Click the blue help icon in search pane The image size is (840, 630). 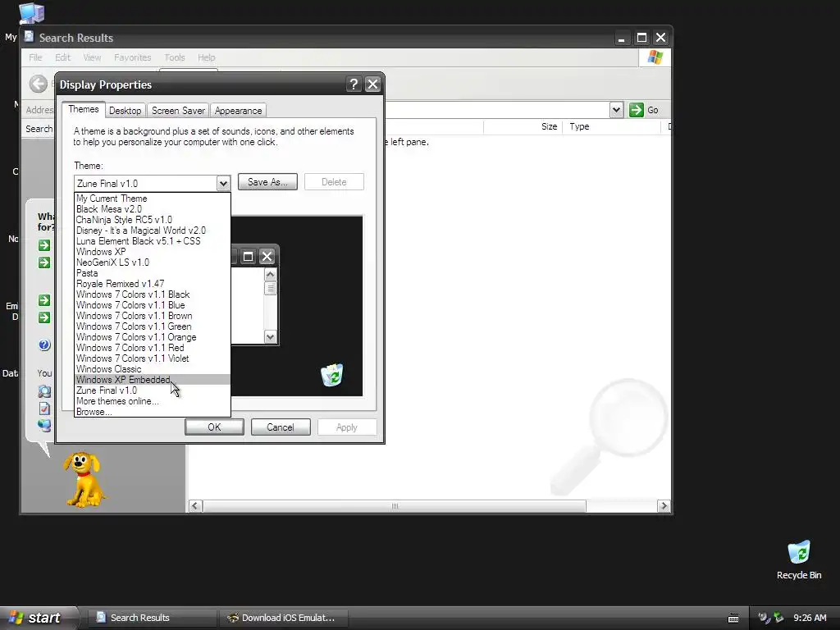(x=44, y=345)
